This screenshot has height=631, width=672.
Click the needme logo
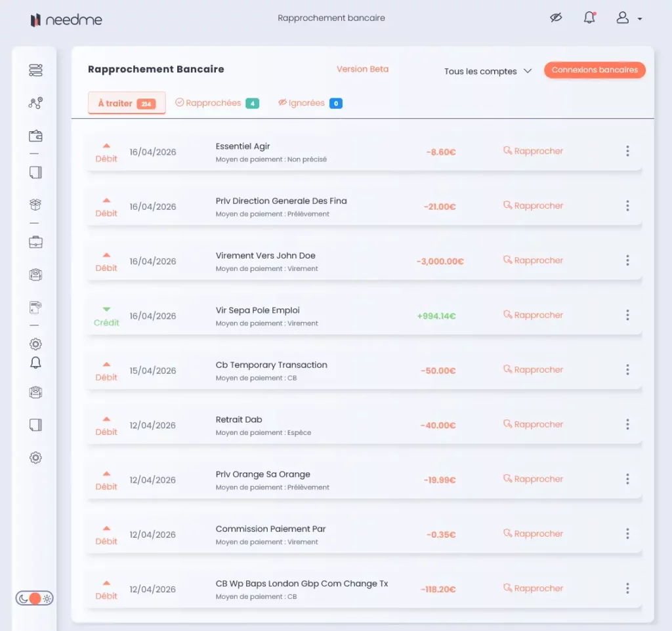pos(66,20)
